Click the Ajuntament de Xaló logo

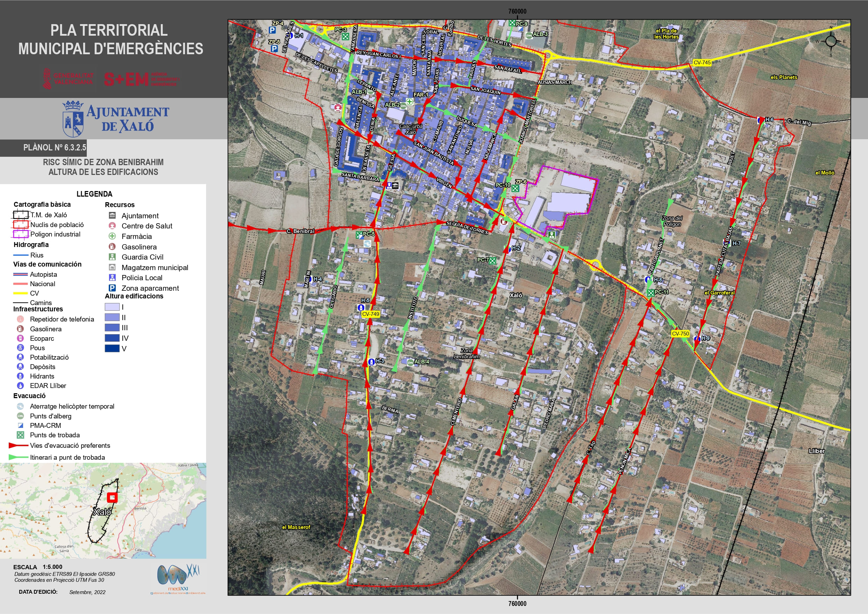115,119
